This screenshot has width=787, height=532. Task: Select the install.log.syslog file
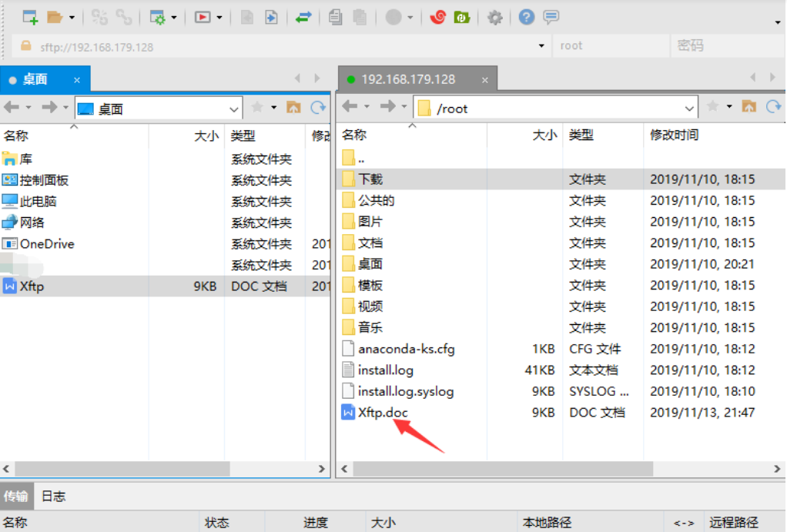[x=406, y=391]
